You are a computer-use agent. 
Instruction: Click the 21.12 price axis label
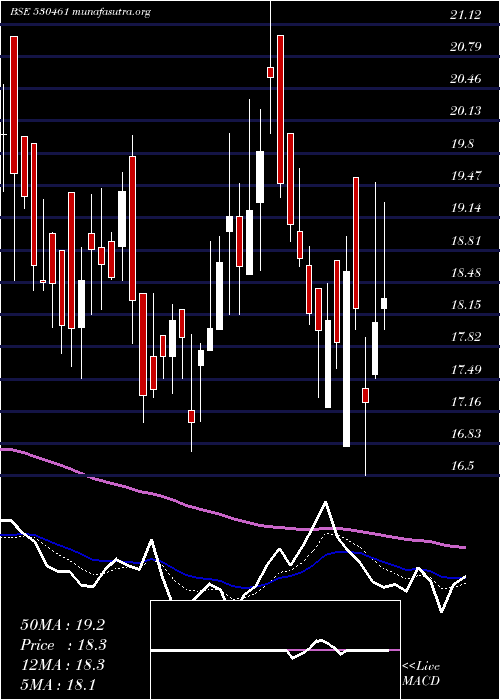tap(466, 15)
